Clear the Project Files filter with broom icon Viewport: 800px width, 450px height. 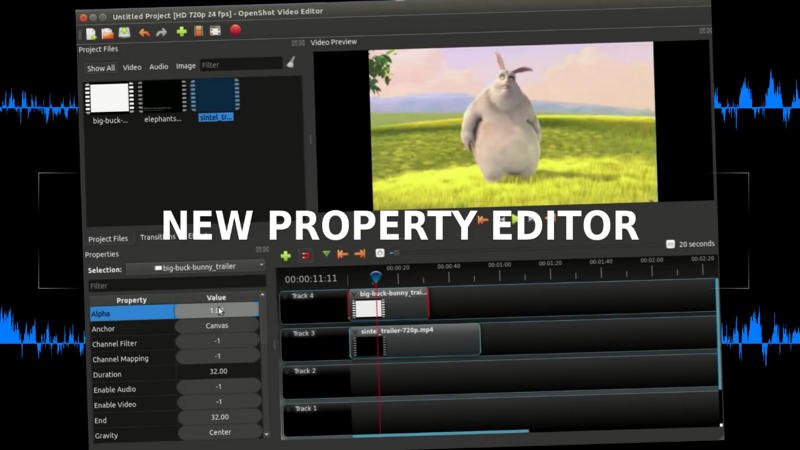291,62
